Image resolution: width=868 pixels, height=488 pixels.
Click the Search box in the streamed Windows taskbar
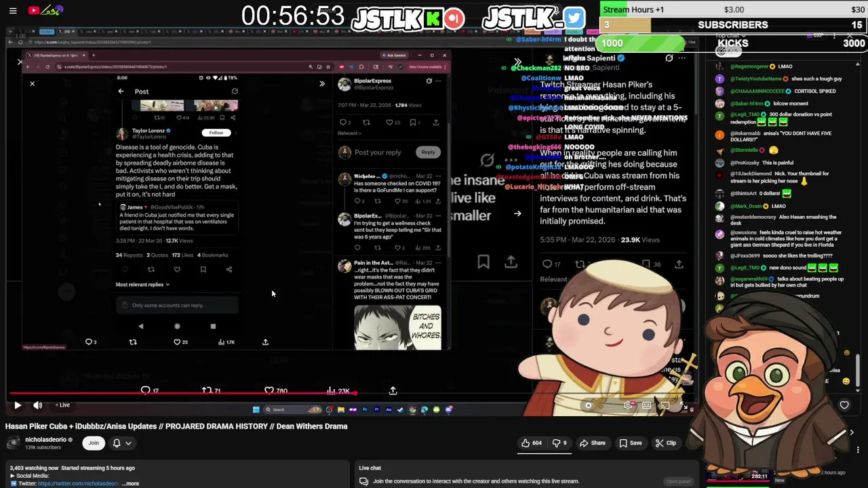pos(292,409)
